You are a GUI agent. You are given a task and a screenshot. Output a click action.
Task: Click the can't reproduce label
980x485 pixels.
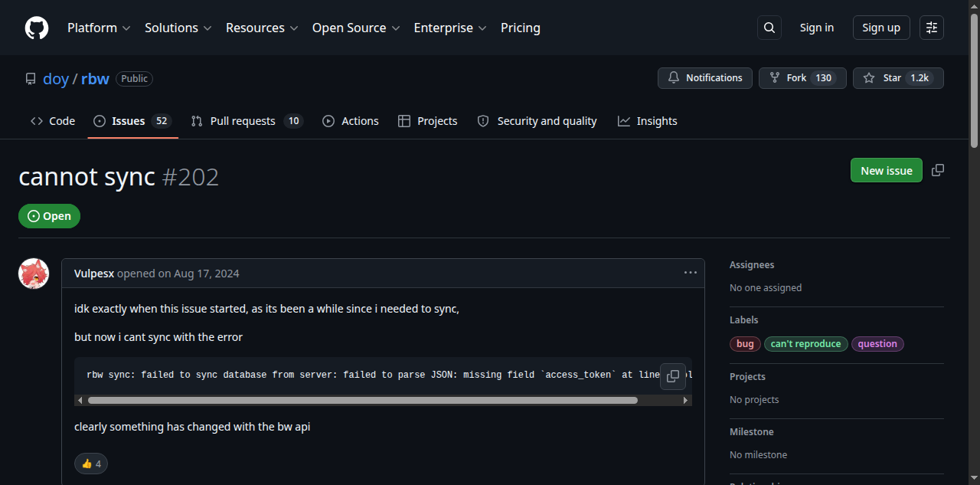[x=805, y=343]
